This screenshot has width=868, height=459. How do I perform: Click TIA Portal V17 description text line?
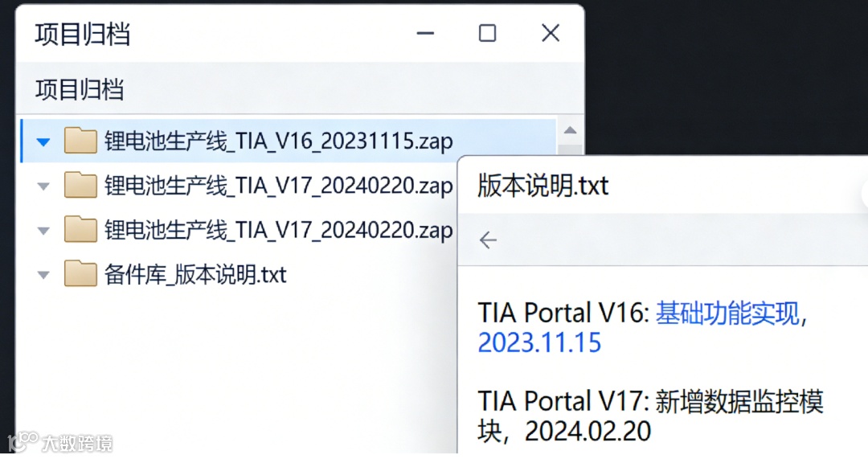(650, 401)
